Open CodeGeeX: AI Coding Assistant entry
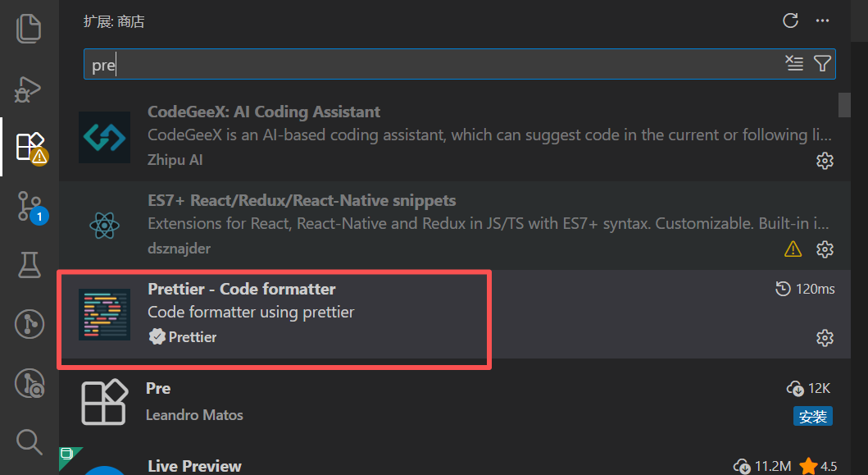Viewport: 868px width, 475px height. (455, 137)
